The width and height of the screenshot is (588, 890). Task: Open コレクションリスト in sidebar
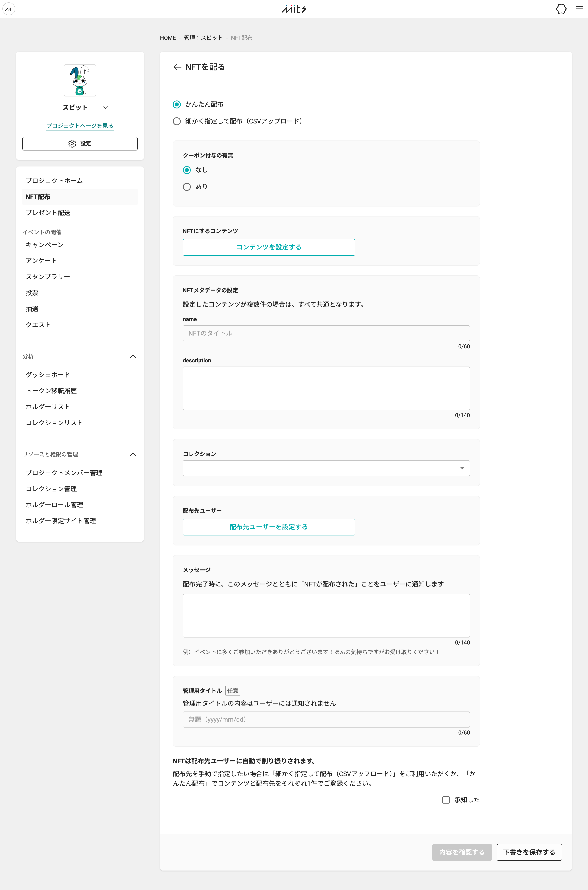pyautogui.click(x=80, y=423)
